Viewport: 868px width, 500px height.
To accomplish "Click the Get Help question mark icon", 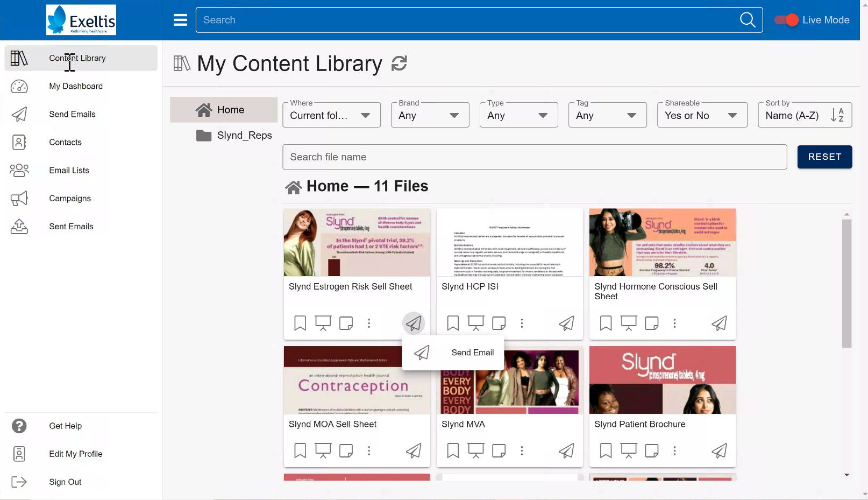I will point(19,426).
